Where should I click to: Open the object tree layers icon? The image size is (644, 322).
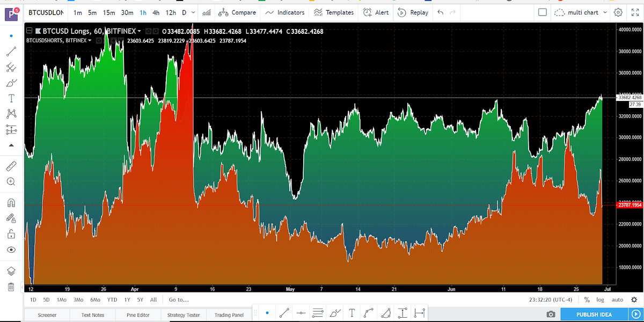click(x=11, y=271)
